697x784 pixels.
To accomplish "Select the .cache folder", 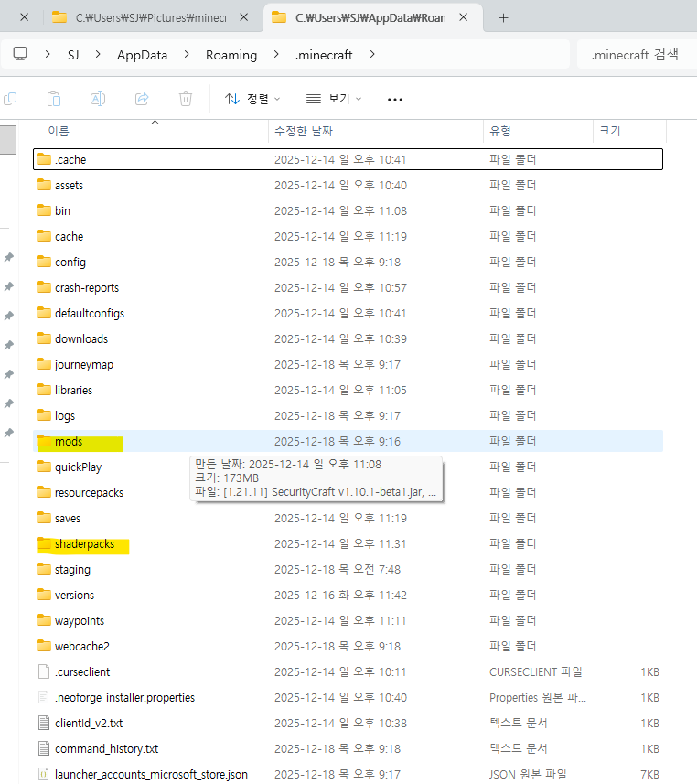I will (x=348, y=159).
